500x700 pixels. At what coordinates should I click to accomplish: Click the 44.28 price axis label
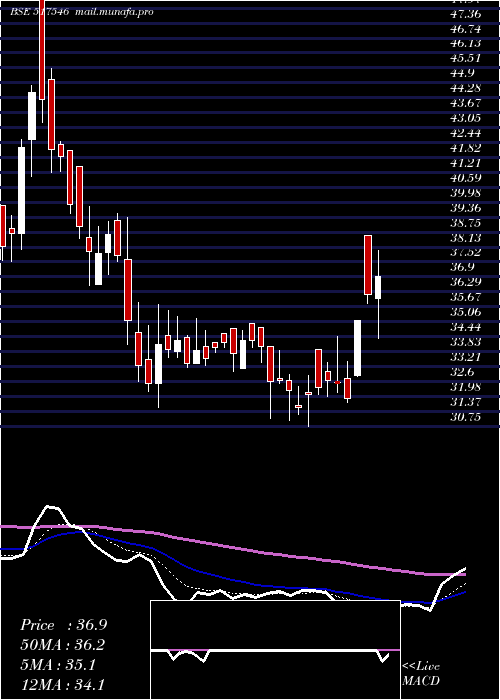point(466,88)
